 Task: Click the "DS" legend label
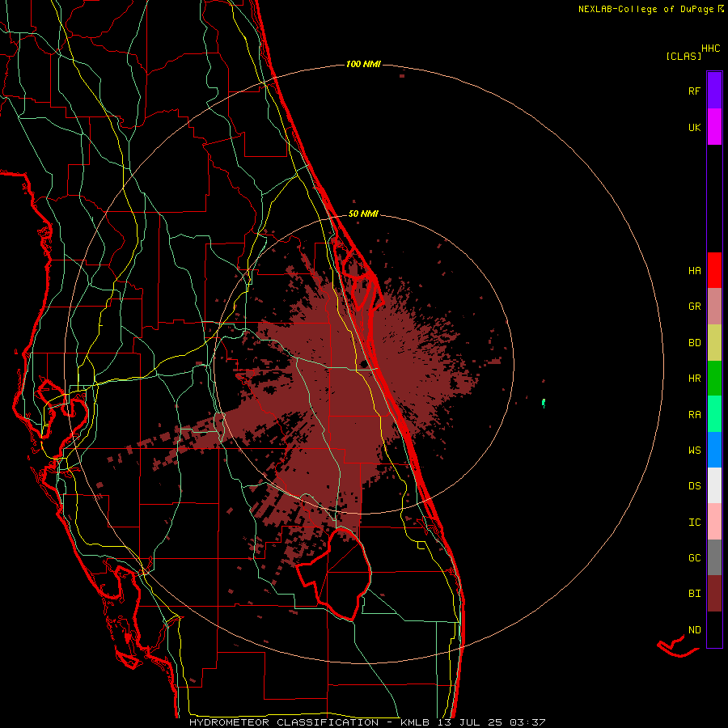coord(694,486)
